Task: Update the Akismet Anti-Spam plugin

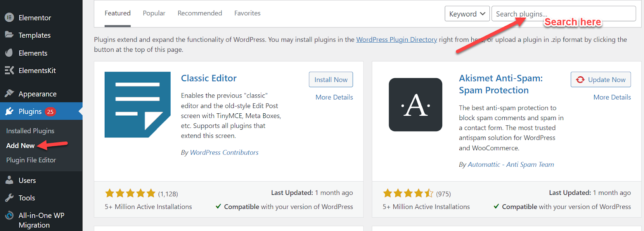Action: point(601,80)
